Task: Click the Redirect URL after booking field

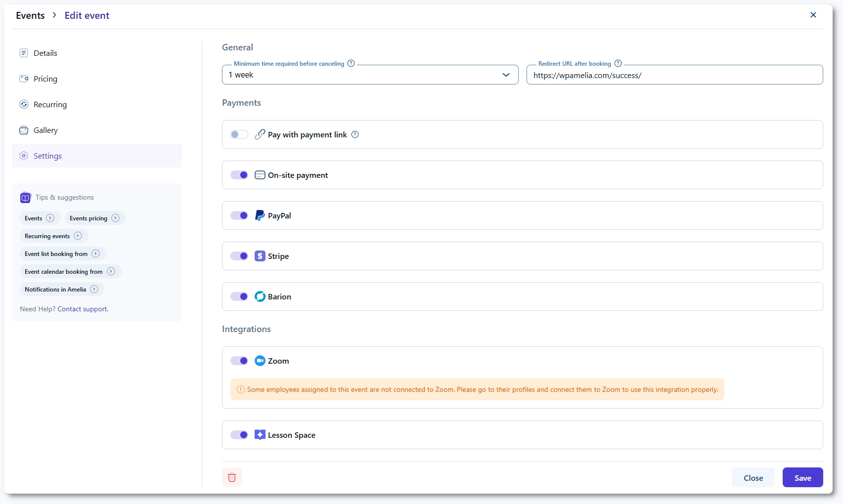Action: pyautogui.click(x=674, y=75)
